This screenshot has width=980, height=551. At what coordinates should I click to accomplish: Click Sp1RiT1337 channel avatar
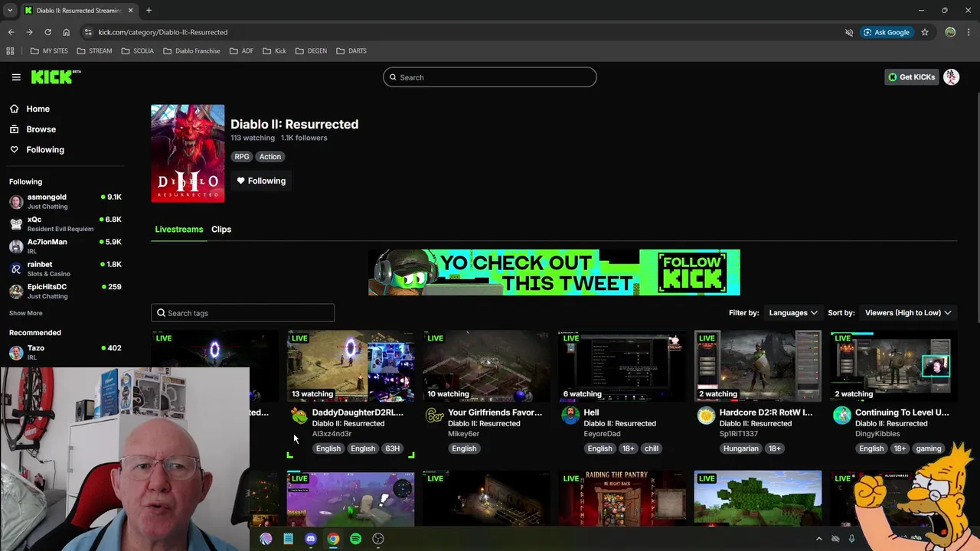tap(706, 416)
